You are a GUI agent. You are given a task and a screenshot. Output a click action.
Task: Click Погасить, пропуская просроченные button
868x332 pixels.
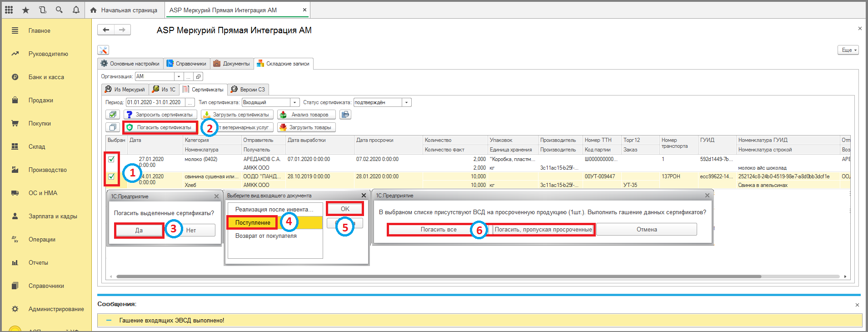[543, 229]
